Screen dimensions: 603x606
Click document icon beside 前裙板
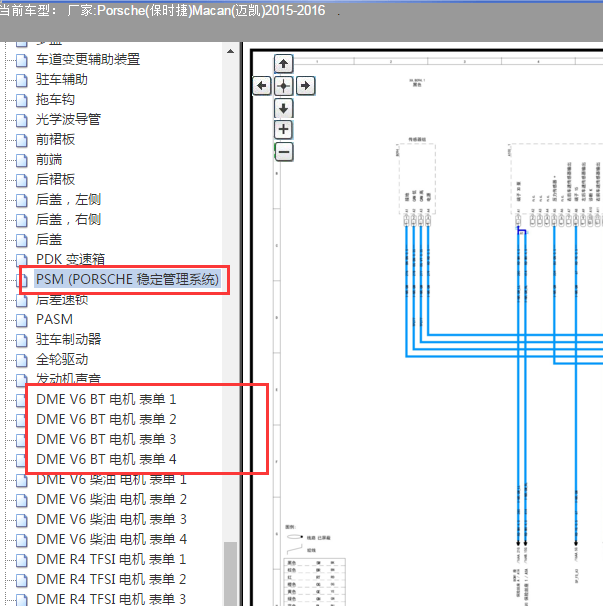pyautogui.click(x=22, y=140)
